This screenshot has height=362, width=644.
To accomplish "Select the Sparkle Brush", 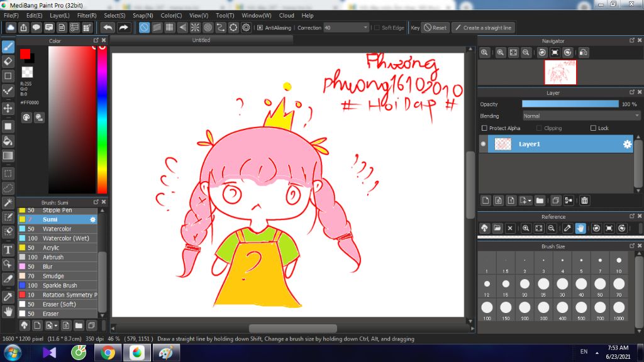I will coord(57,286).
